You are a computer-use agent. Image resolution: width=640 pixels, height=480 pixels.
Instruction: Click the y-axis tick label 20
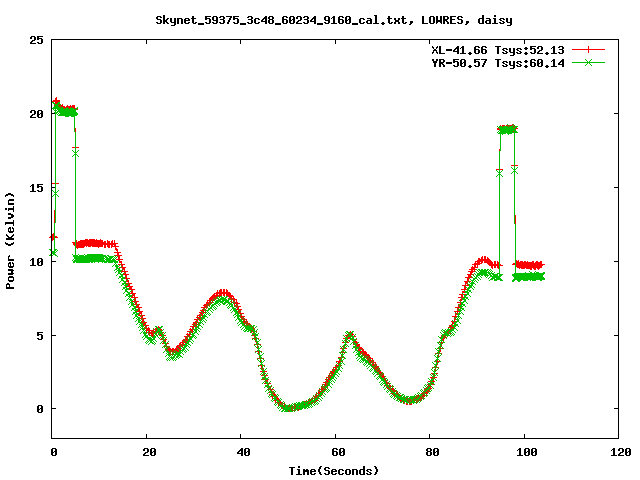[x=36, y=114]
